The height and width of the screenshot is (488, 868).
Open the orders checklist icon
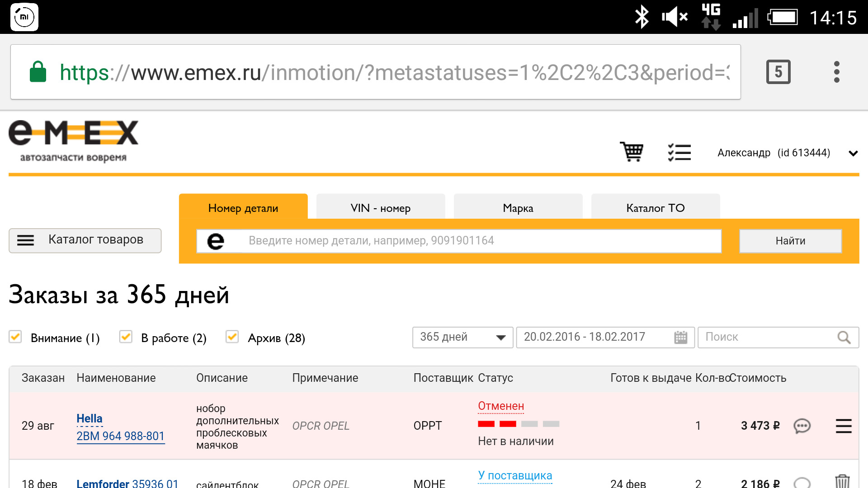click(679, 152)
